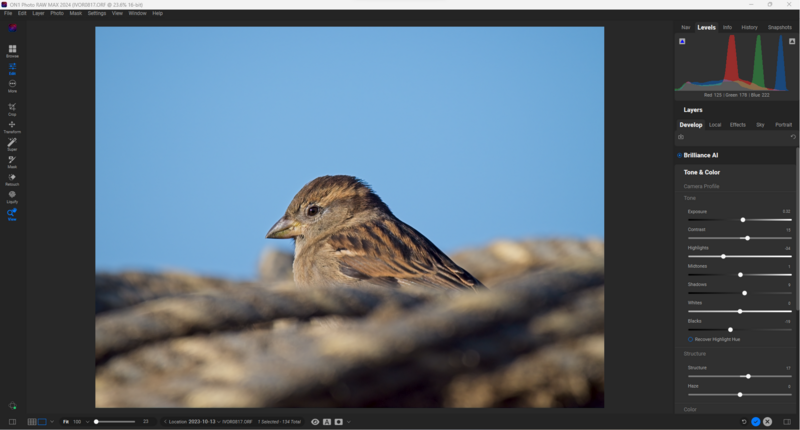The image size is (800, 430).
Task: Select the Transform tool
Action: 12,127
